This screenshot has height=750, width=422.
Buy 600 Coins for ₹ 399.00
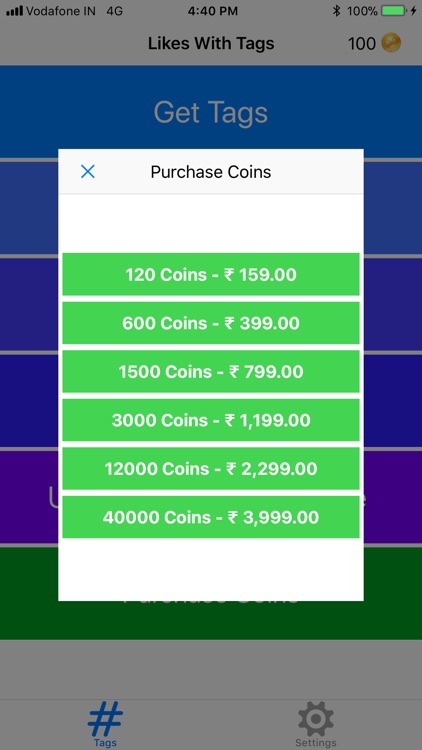pyautogui.click(x=211, y=323)
